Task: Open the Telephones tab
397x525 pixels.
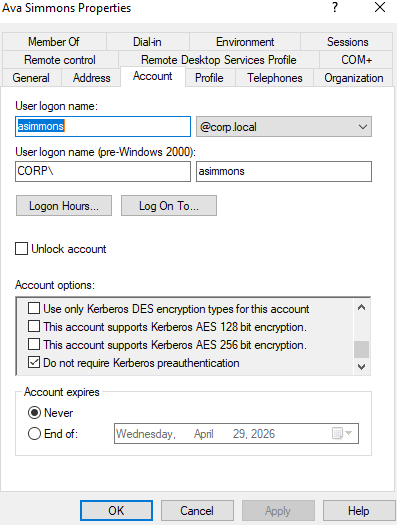Action: click(x=274, y=78)
